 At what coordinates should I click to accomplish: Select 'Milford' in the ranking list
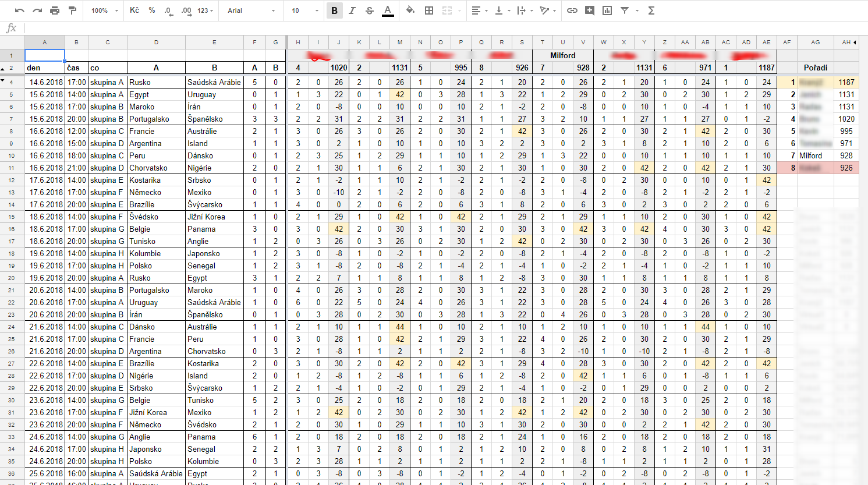click(x=816, y=155)
